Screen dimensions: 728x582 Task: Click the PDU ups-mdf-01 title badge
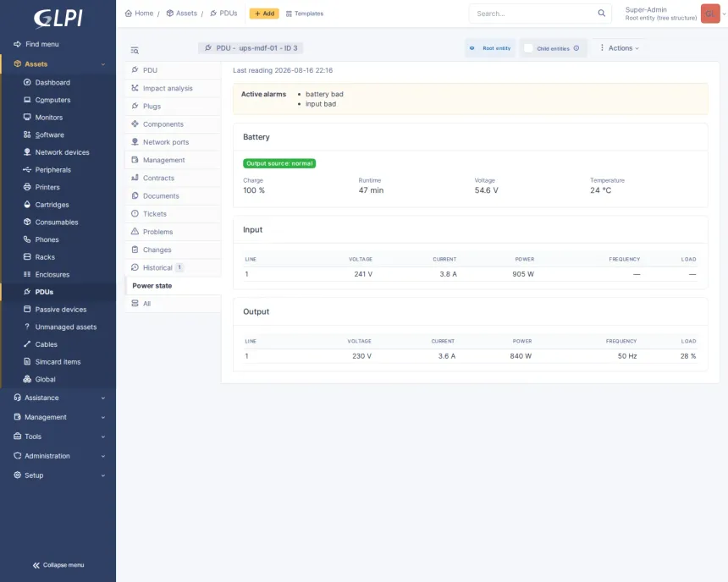click(x=251, y=48)
